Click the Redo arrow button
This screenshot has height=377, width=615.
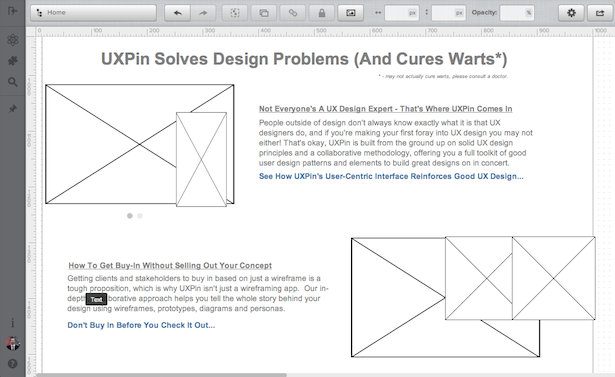pos(203,13)
